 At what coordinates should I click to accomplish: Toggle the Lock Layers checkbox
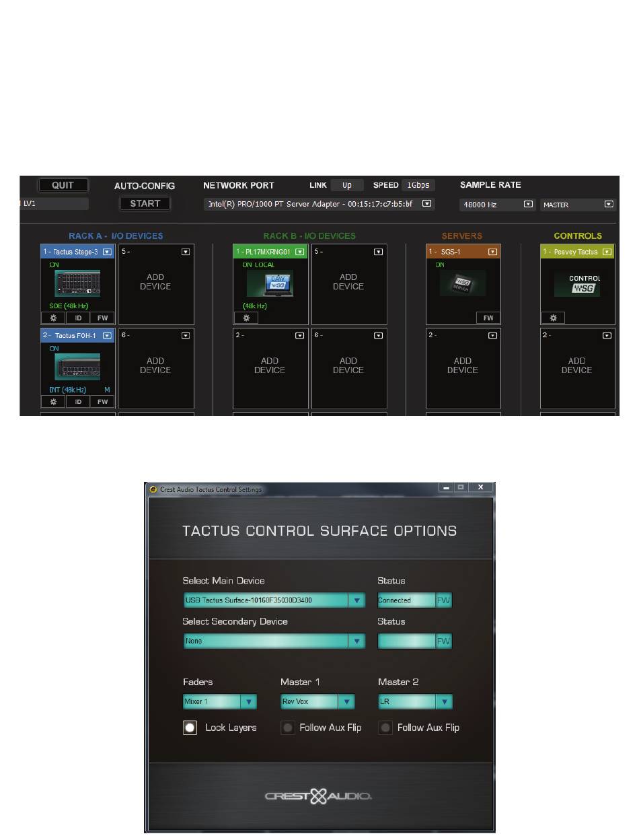coord(190,728)
